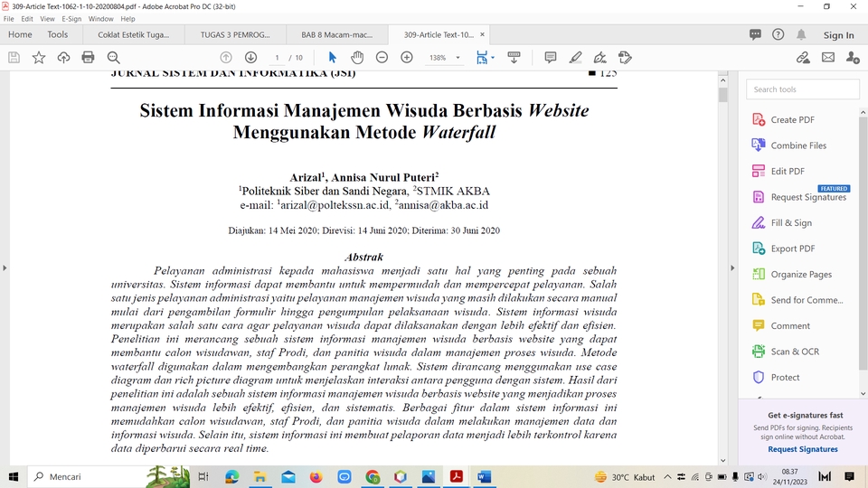The image size is (868, 488).
Task: Activate the hand pan tool
Action: [x=357, y=58]
